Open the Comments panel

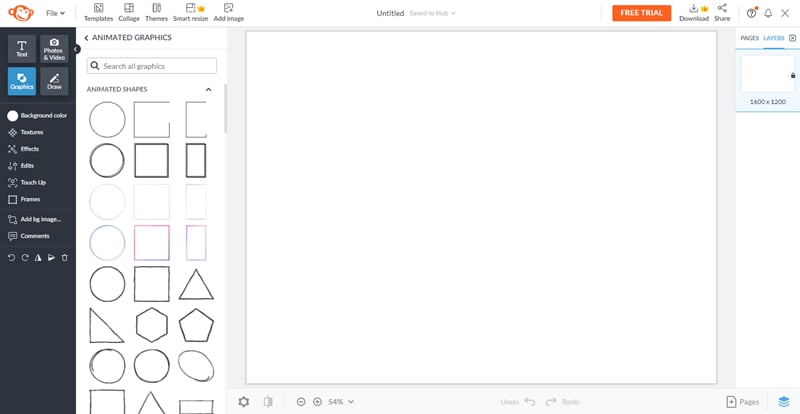click(x=29, y=236)
